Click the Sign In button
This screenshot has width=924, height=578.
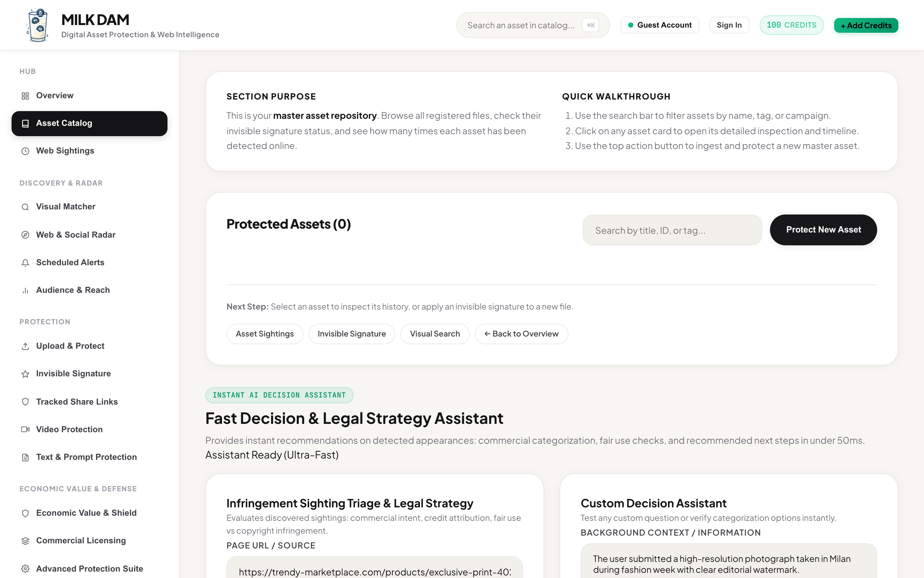click(x=729, y=25)
